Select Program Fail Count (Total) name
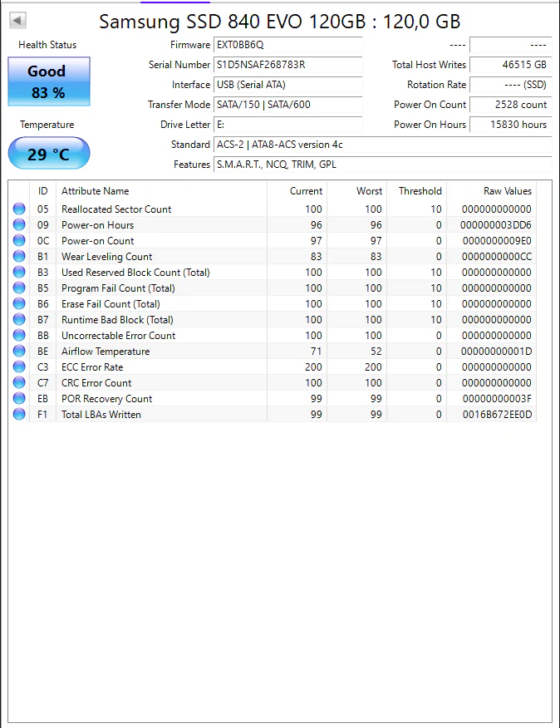Screen dimensions: 560x728 119,288
